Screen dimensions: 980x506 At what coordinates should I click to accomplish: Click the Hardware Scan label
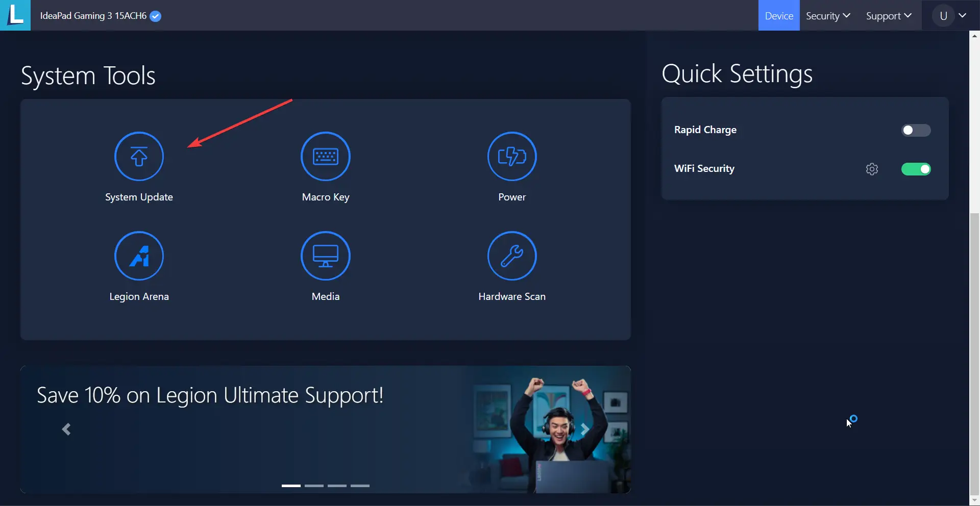coord(512,296)
